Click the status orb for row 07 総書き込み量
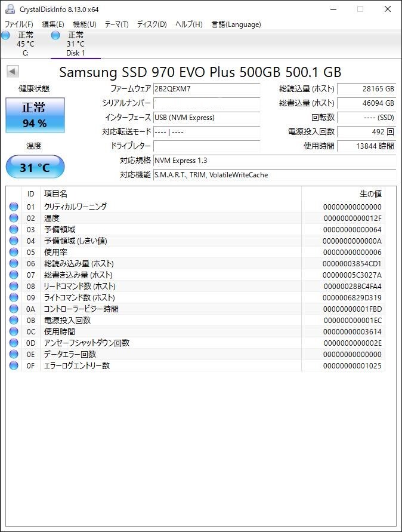 (x=14, y=275)
